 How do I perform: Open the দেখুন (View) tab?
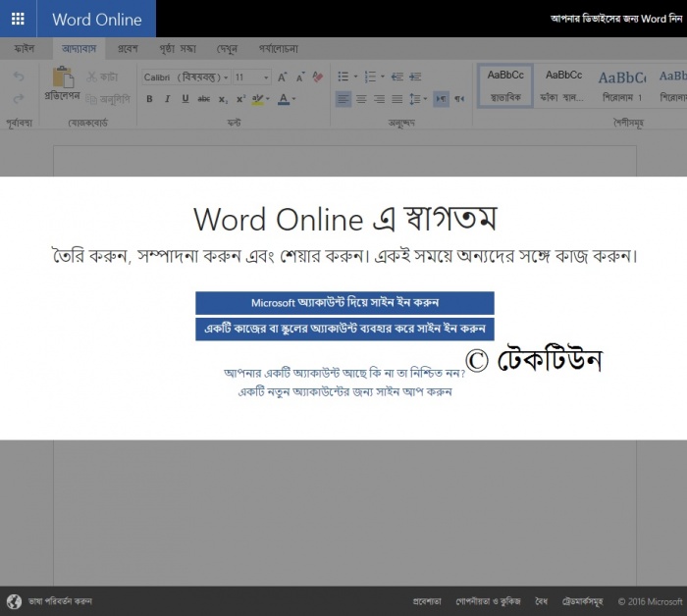pyautogui.click(x=227, y=49)
